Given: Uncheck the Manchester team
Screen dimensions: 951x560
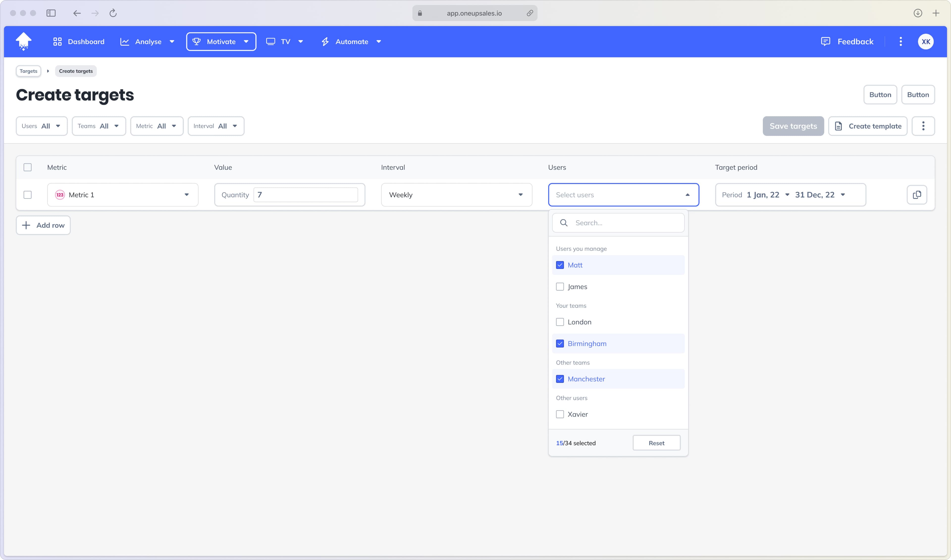Looking at the screenshot, I should [x=560, y=379].
